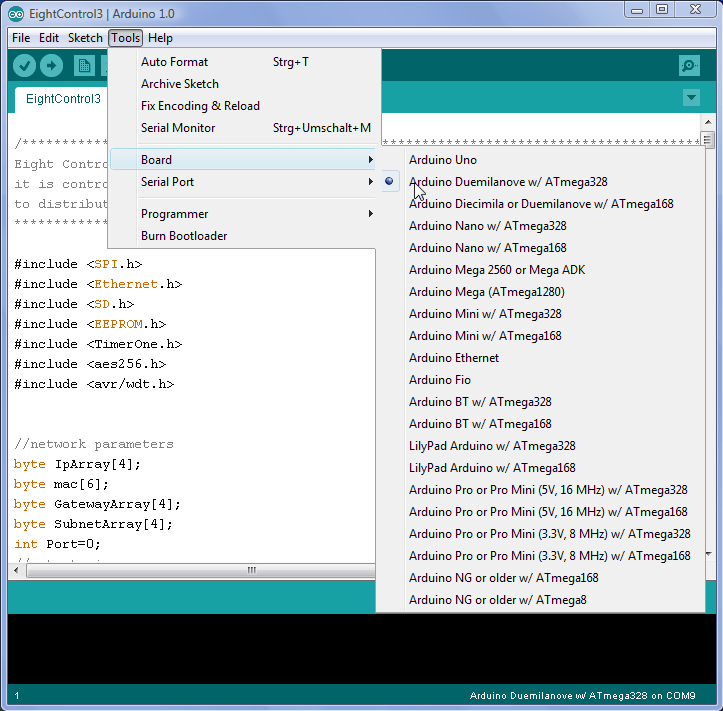Click the '#include <Ethernet.h>' code line
Screen dimensions: 723x711
[x=98, y=284]
